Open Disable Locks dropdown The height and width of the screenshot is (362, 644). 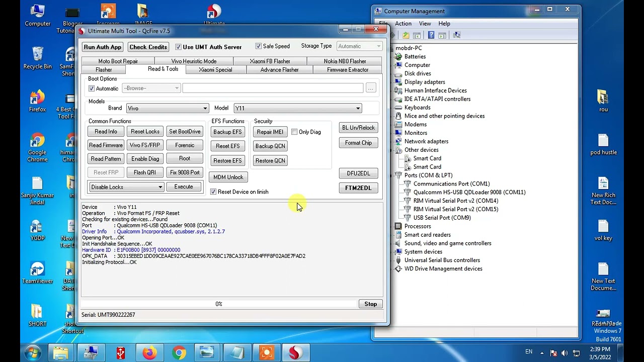point(126,187)
